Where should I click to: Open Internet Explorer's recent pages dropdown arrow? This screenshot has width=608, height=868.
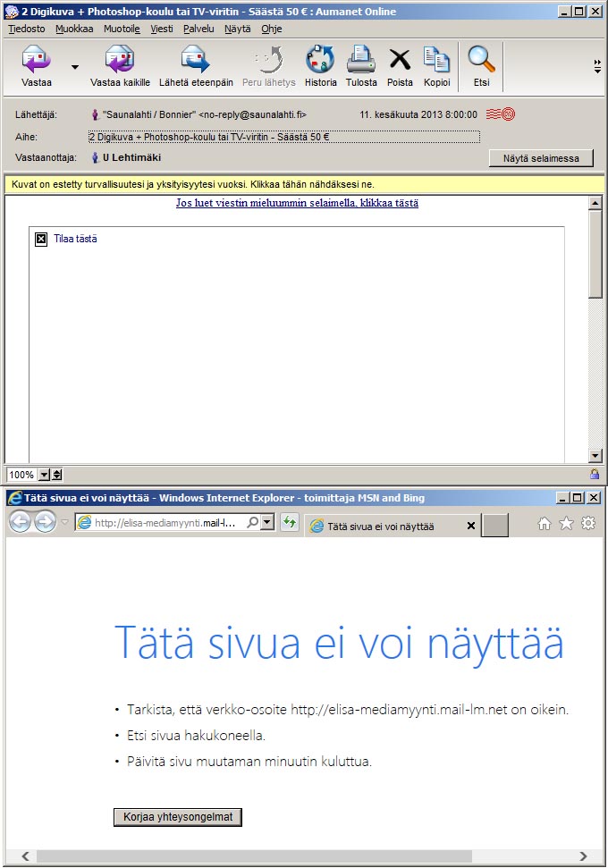[x=64, y=522]
